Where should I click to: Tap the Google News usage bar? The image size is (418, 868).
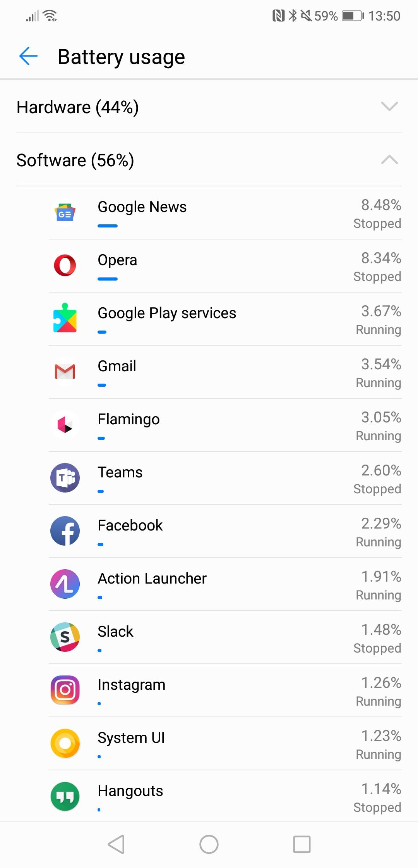pos(108,226)
